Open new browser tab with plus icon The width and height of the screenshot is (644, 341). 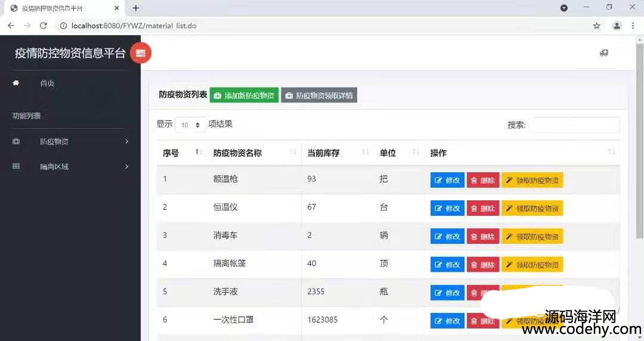click(136, 8)
